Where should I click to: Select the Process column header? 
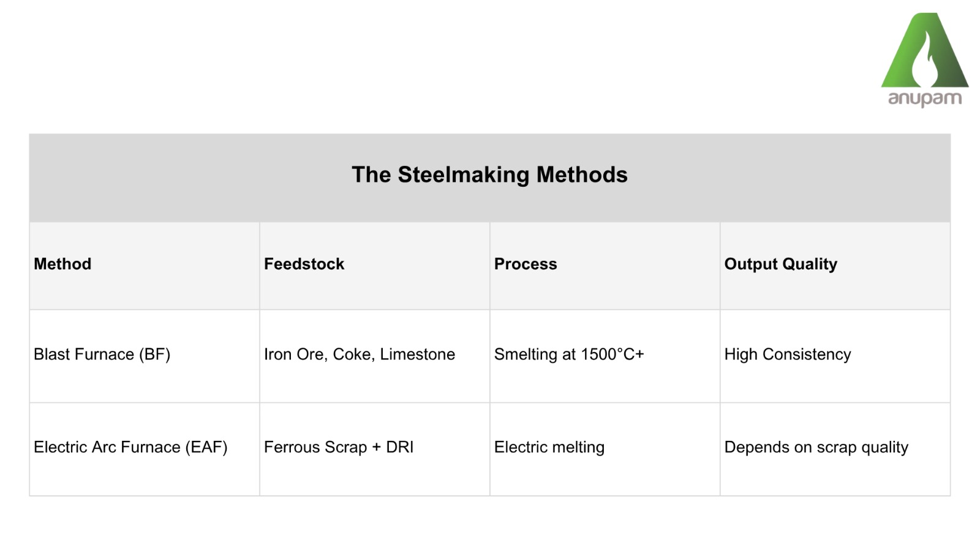point(526,264)
